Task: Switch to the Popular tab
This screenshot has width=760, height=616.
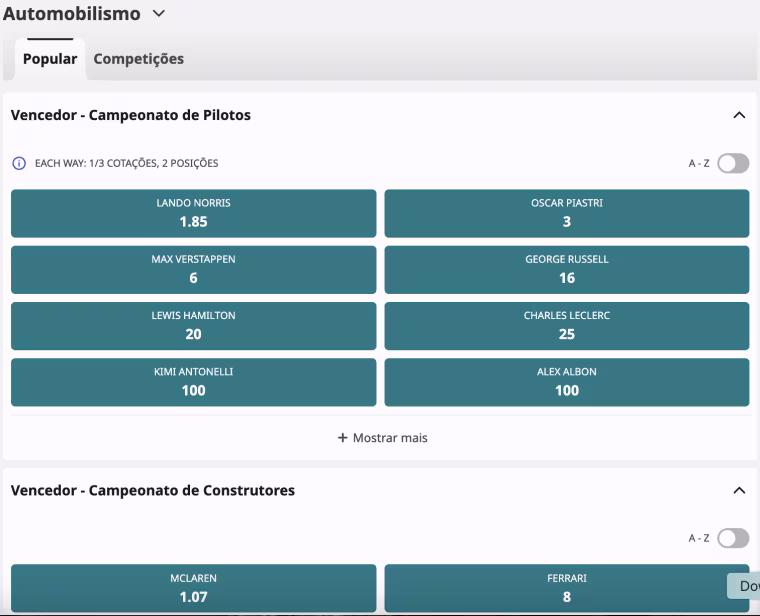Action: 50,59
